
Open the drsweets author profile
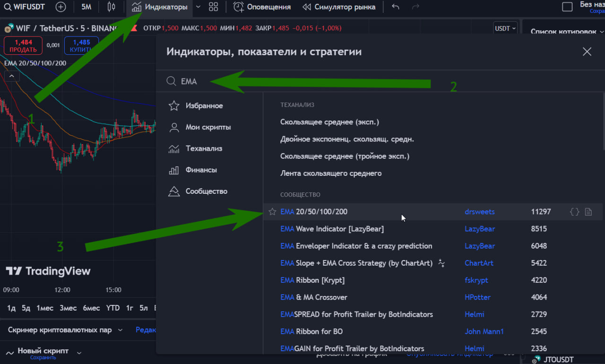pos(479,212)
